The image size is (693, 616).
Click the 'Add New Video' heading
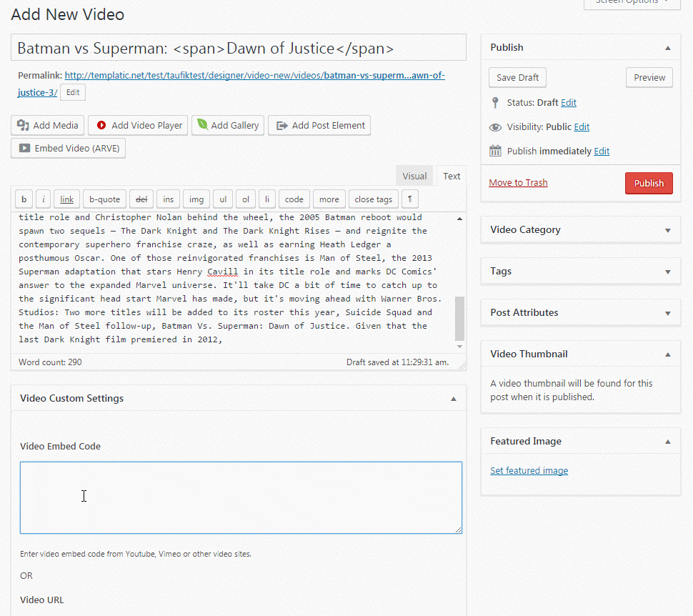(68, 14)
